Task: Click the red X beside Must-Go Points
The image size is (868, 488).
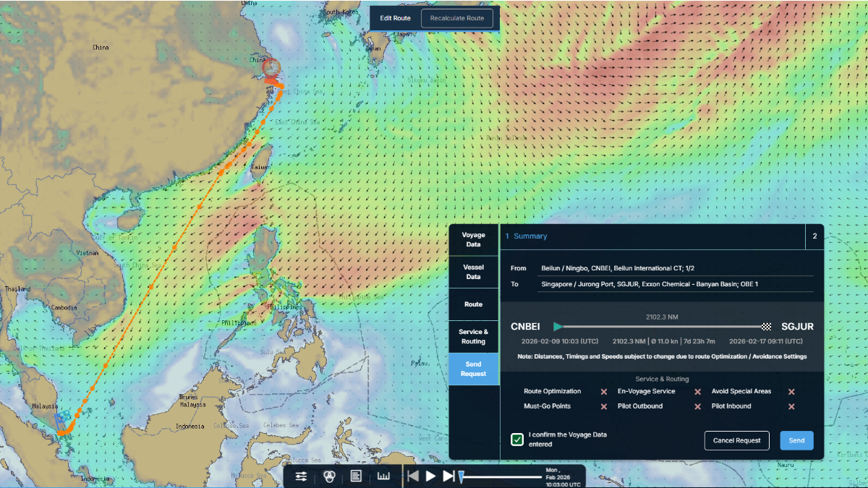Action: [604, 406]
